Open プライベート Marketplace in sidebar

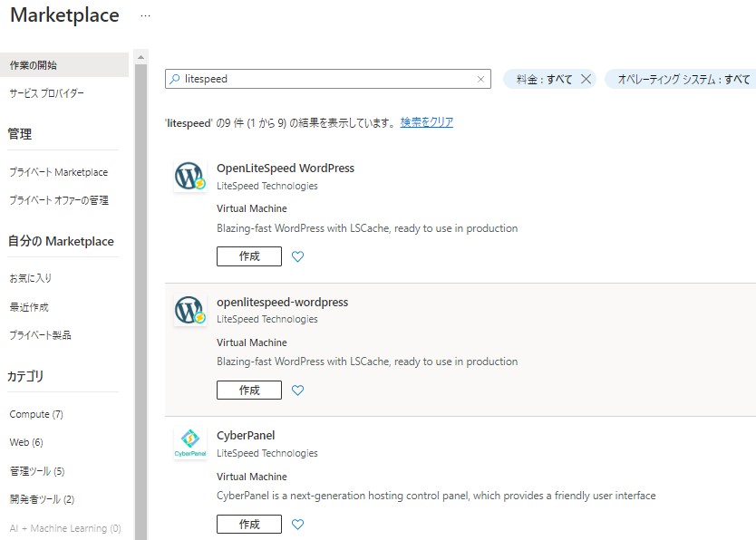59,172
